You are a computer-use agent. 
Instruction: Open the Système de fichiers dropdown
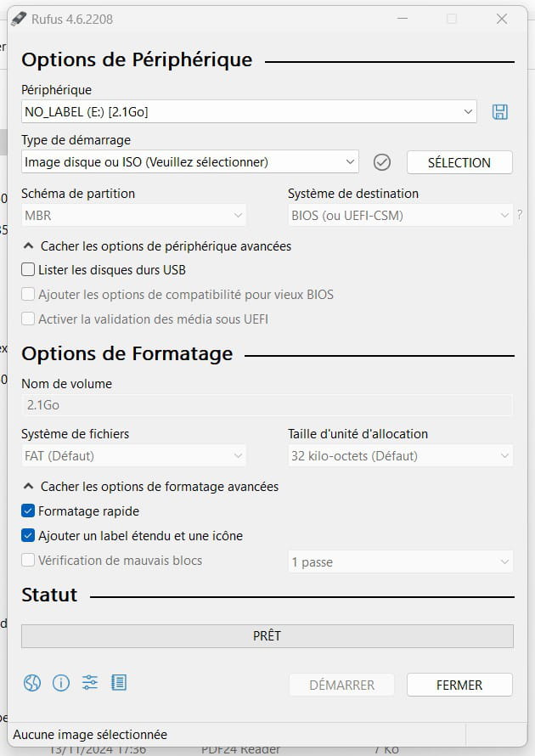(x=133, y=455)
